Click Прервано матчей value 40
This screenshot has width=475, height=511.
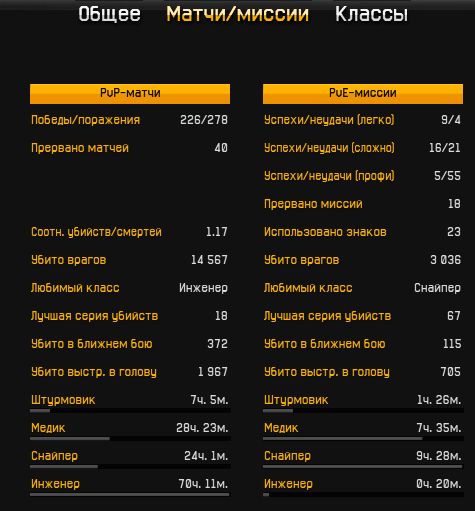click(221, 148)
